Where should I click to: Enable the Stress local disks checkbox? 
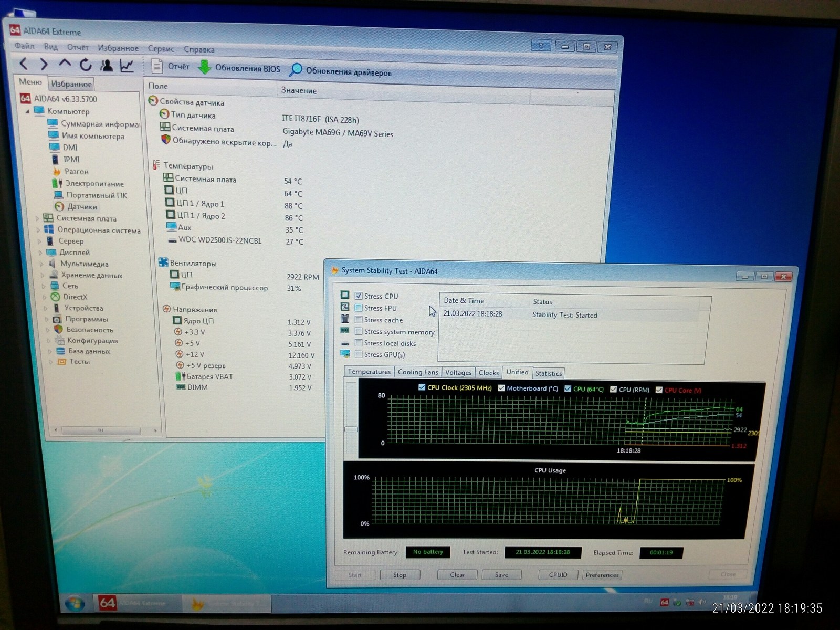359,343
